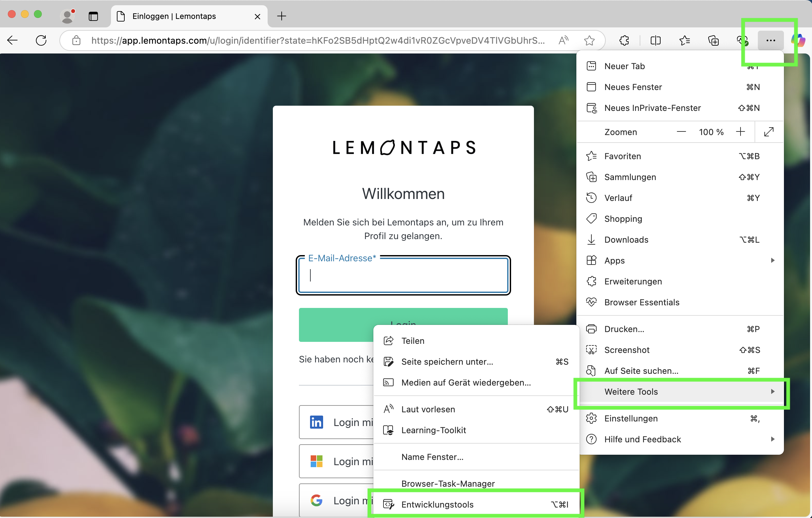Image resolution: width=812 pixels, height=518 pixels.
Task: Open the tab actions menu icon
Action: pyautogui.click(x=93, y=16)
